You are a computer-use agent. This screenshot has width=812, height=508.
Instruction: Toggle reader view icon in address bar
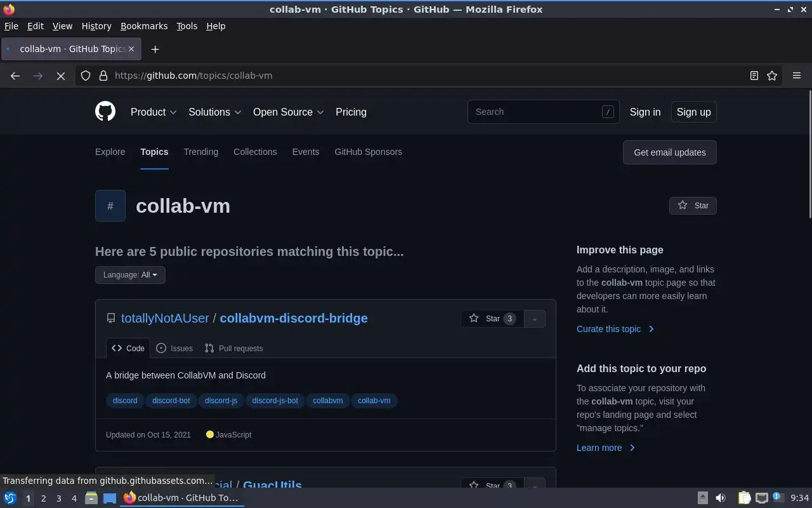coord(754,76)
